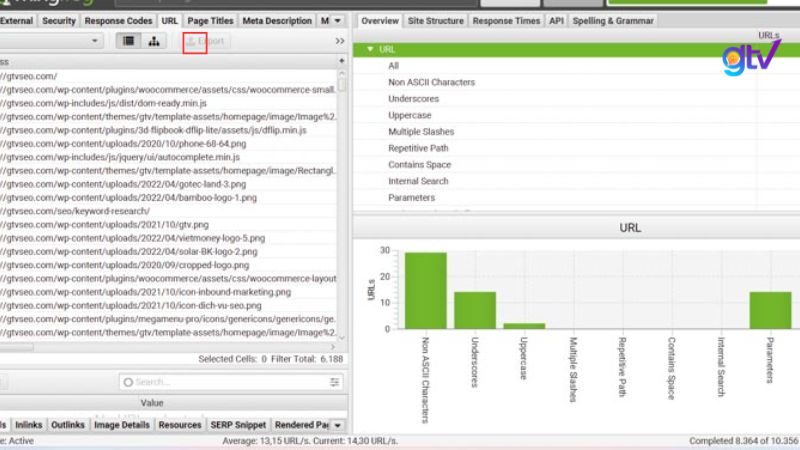Screen dimensions: 800x450
Task: Click the double-arrow expand icon beside Export
Action: (x=340, y=41)
